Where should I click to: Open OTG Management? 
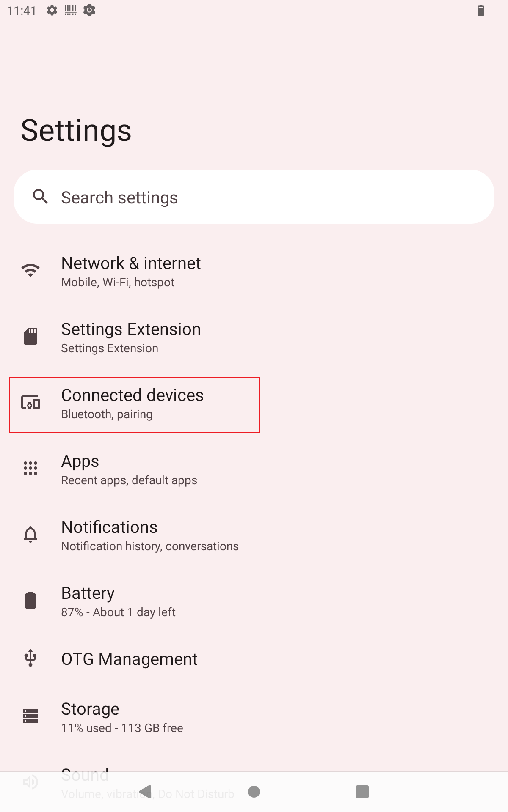tap(130, 659)
